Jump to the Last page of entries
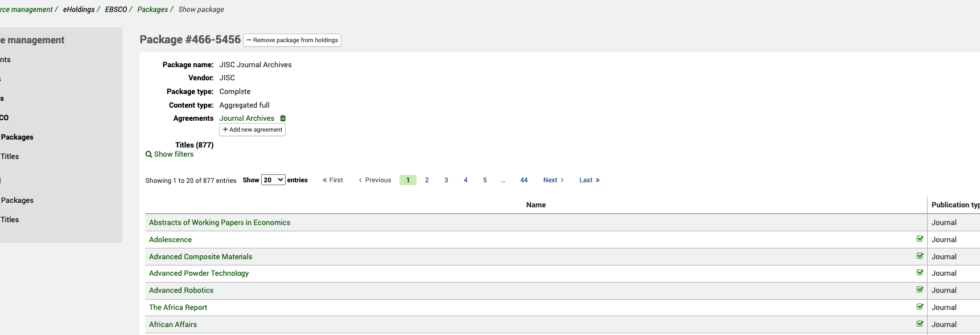 pos(589,180)
